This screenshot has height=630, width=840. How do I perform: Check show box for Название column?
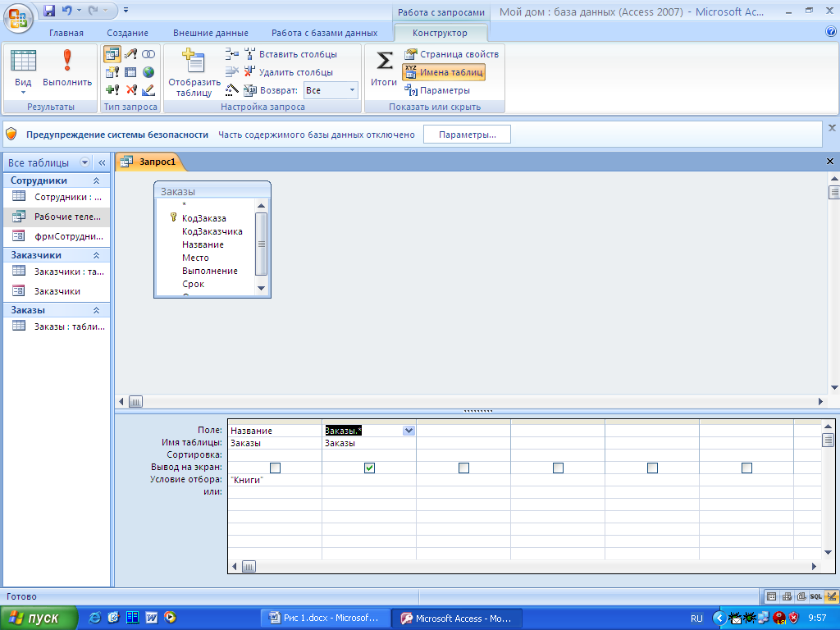(x=275, y=468)
